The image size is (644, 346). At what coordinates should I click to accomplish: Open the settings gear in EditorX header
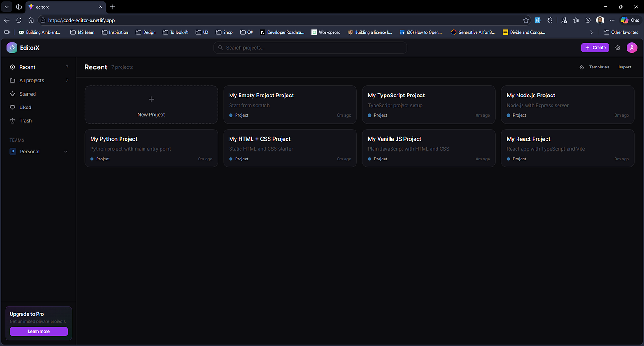pos(618,48)
